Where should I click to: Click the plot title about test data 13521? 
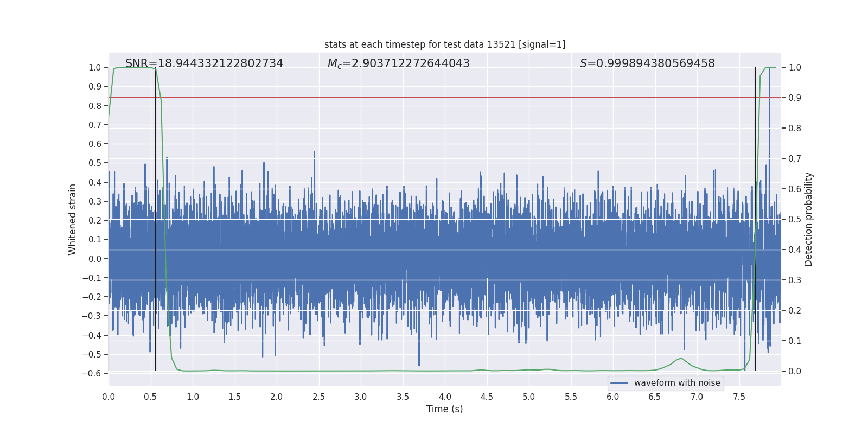tap(444, 44)
